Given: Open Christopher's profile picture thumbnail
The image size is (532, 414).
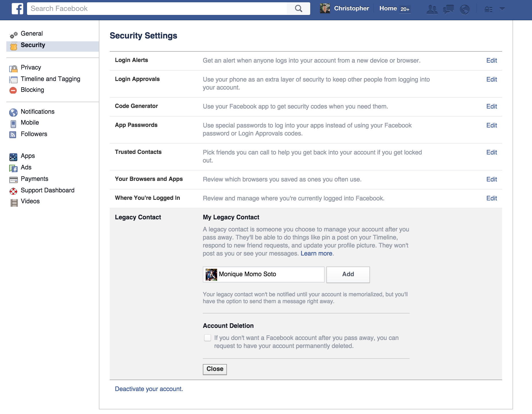Looking at the screenshot, I should click(325, 8).
